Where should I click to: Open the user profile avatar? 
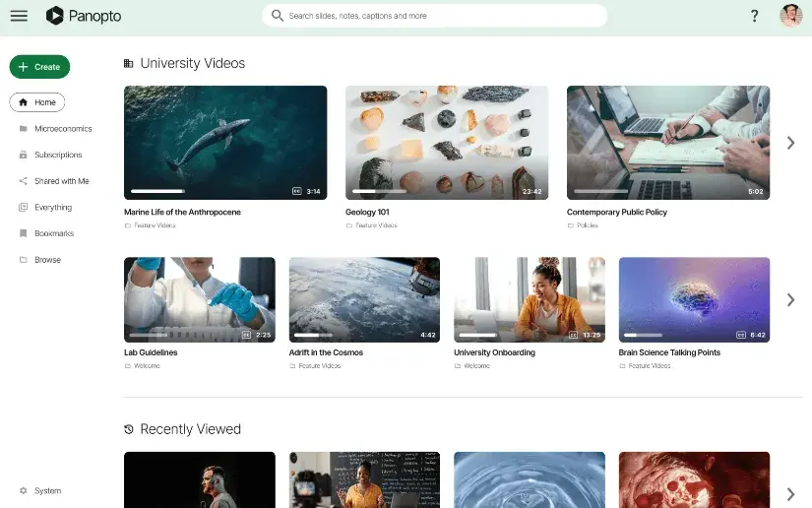click(790, 16)
